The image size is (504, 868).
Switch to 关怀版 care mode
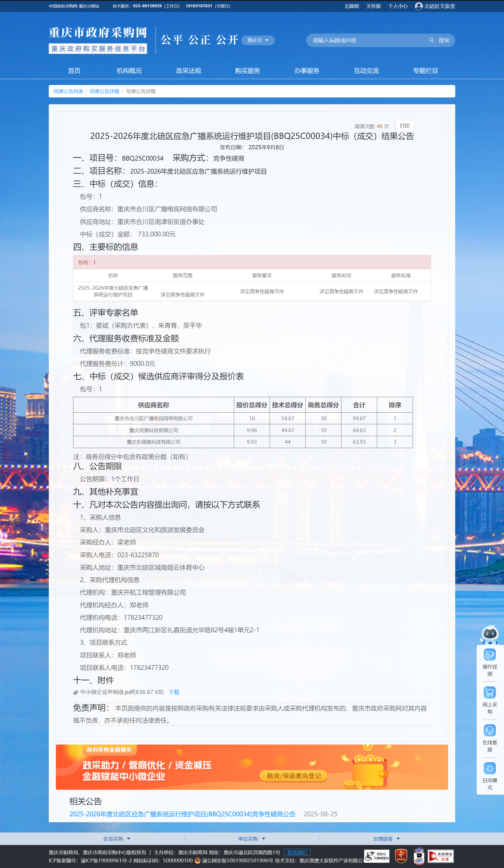click(x=373, y=6)
